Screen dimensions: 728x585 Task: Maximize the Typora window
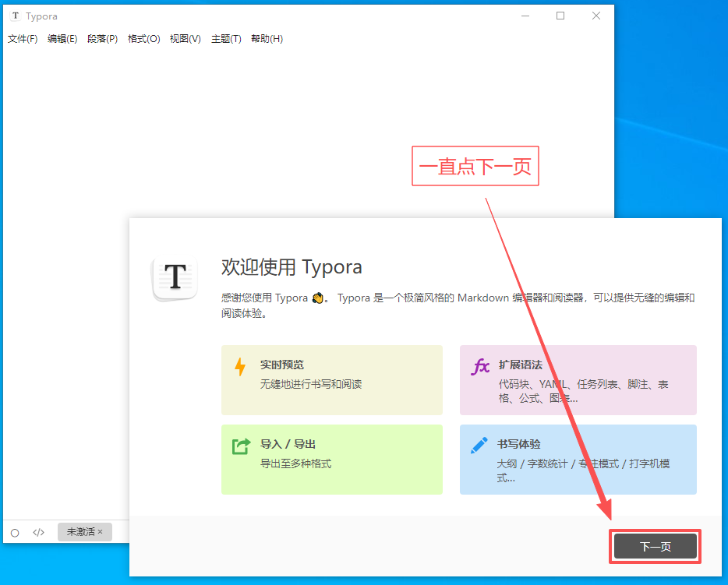point(560,16)
